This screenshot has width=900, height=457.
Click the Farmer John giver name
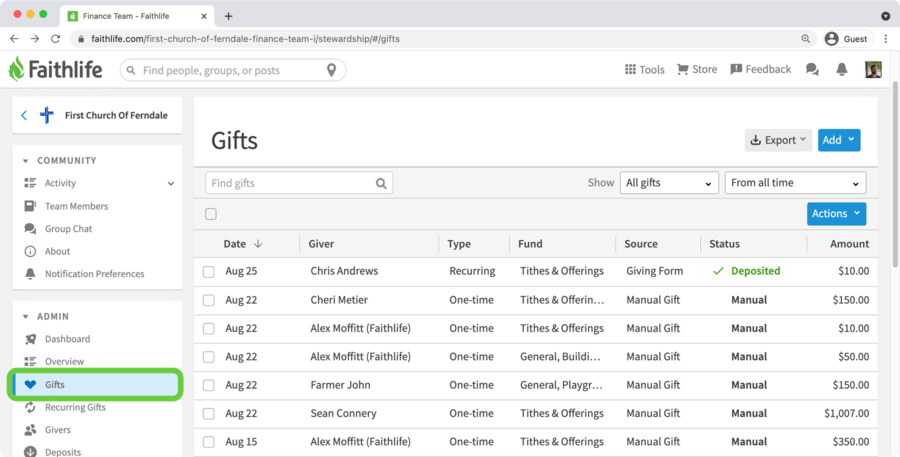coord(340,385)
